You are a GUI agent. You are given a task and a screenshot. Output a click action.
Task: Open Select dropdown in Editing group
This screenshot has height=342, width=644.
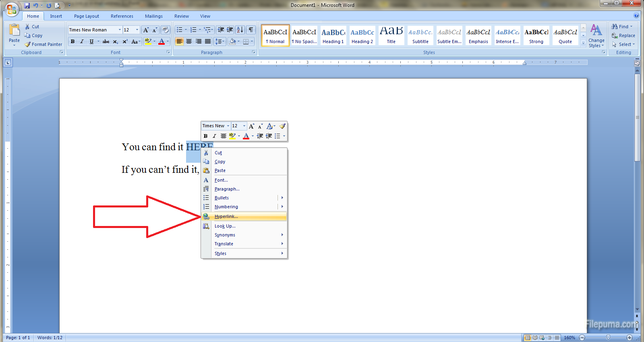(x=623, y=44)
